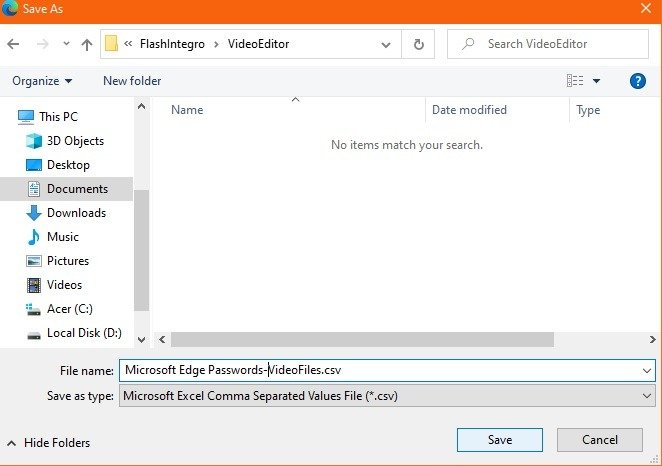Image resolution: width=662 pixels, height=466 pixels.
Task: Open 3D Objects folder
Action: 75,141
